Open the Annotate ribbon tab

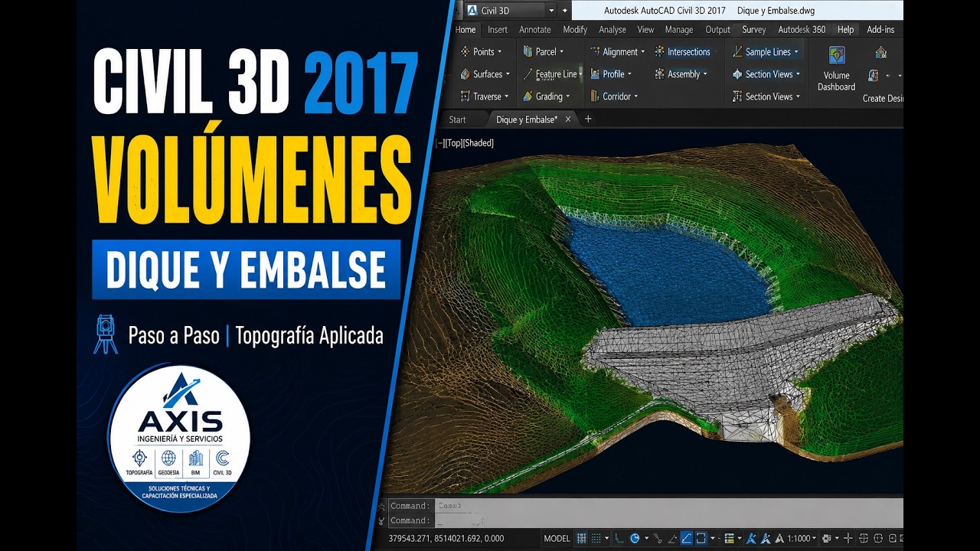[535, 30]
